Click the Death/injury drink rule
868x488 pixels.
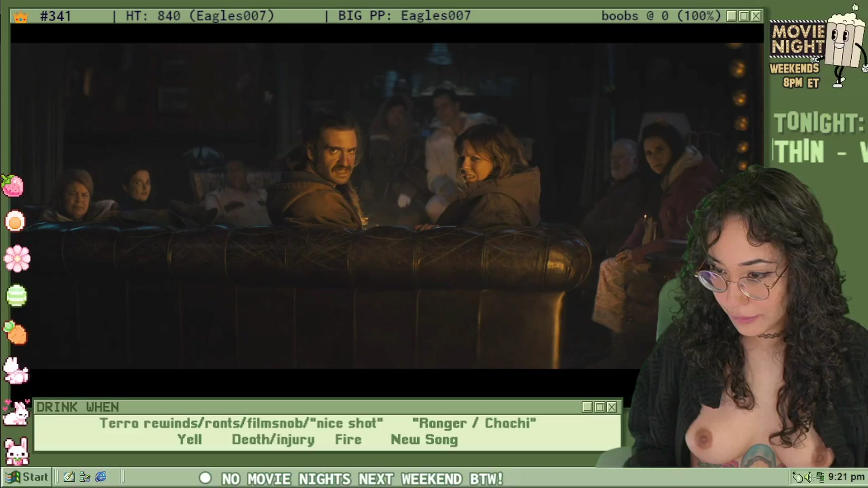click(x=273, y=440)
